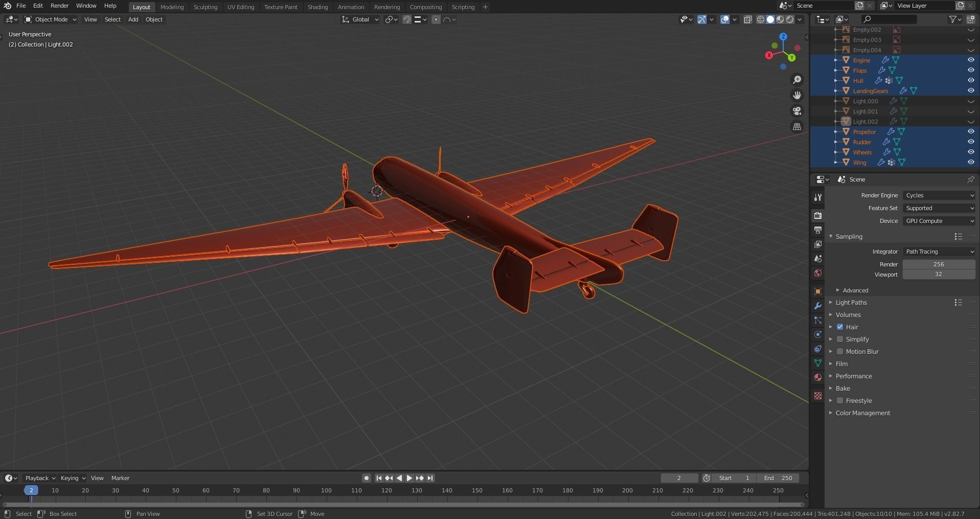This screenshot has height=519, width=980.
Task: Click the Z axis on navigation gizmo
Action: click(783, 37)
